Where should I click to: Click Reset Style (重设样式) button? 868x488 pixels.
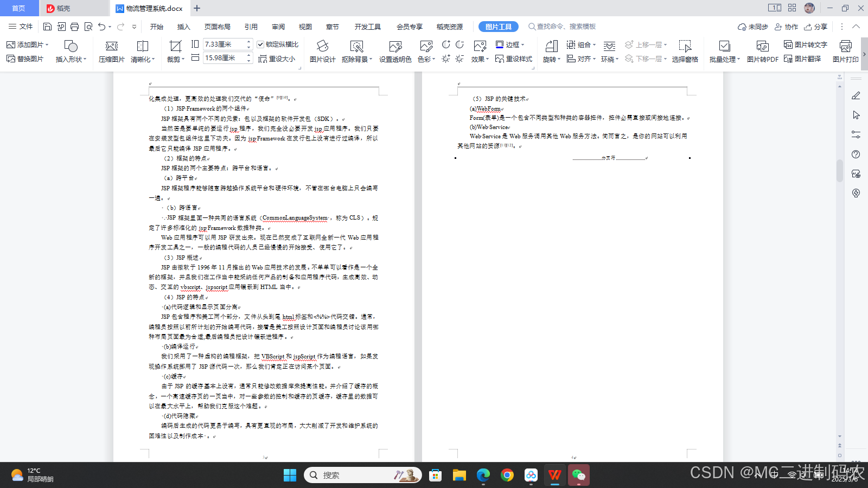[x=514, y=59]
